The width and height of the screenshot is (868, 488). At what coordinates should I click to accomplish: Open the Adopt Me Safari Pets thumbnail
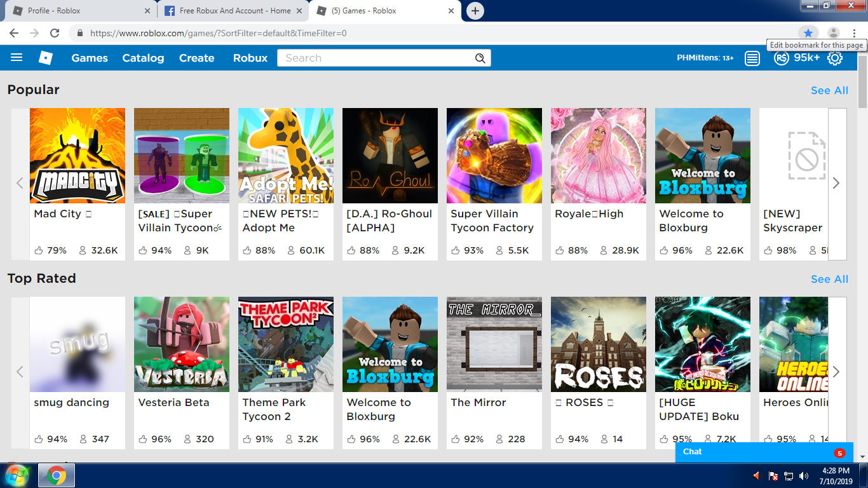[286, 156]
